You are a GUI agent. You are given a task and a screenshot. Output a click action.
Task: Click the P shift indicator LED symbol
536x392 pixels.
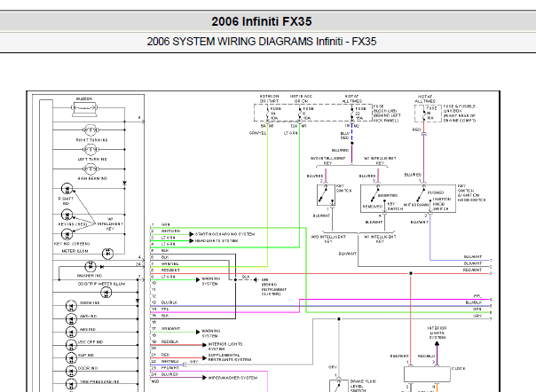coord(67,189)
